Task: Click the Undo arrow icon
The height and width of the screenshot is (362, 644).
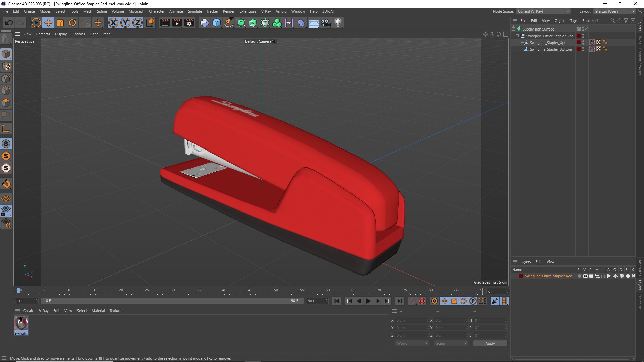Action: coord(9,23)
